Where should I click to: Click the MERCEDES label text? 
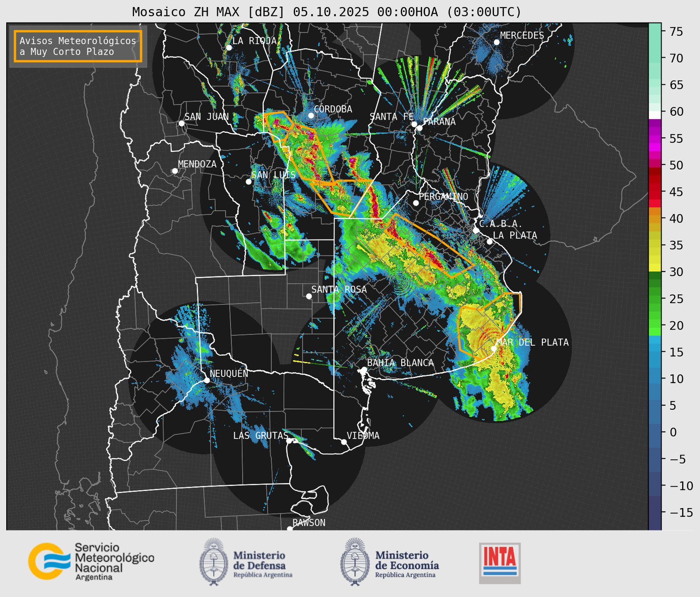pyautogui.click(x=522, y=36)
